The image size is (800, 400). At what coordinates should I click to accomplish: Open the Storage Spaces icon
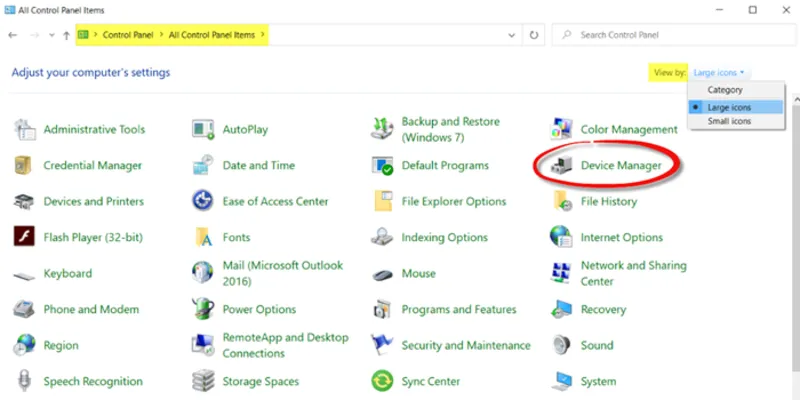click(203, 381)
